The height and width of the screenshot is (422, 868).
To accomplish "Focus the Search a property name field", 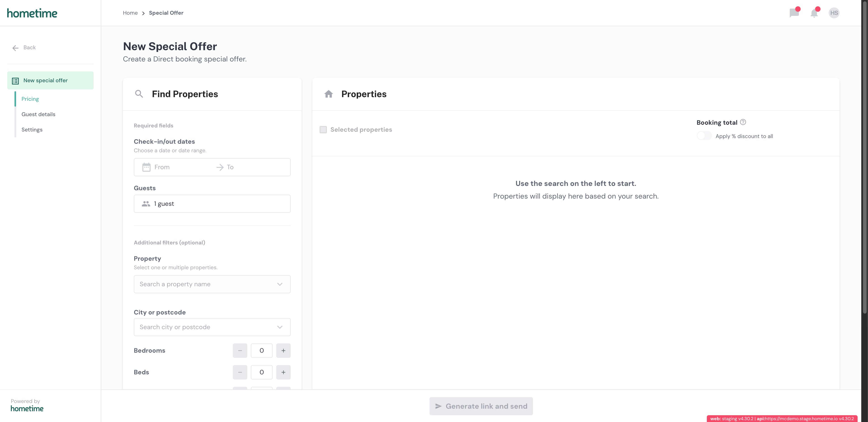I will [212, 284].
